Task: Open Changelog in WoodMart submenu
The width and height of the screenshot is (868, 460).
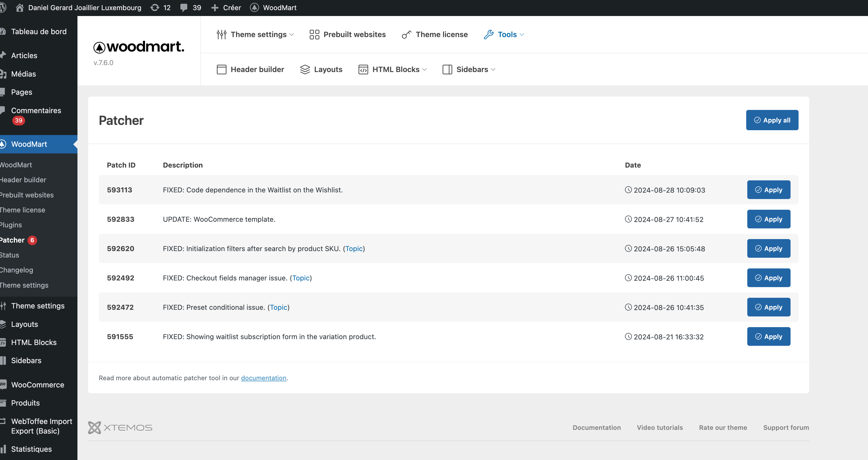Action: click(17, 270)
